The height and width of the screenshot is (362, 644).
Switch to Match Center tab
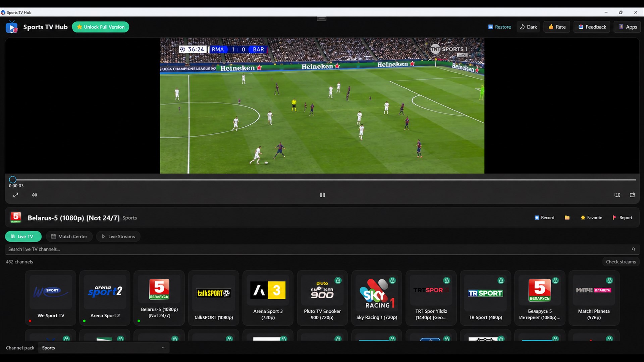pyautogui.click(x=69, y=236)
